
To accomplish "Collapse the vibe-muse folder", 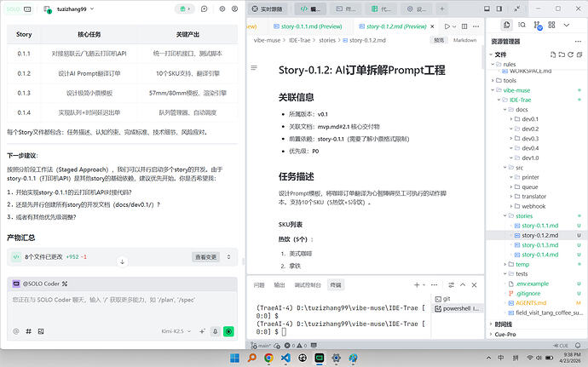I will 516,90.
